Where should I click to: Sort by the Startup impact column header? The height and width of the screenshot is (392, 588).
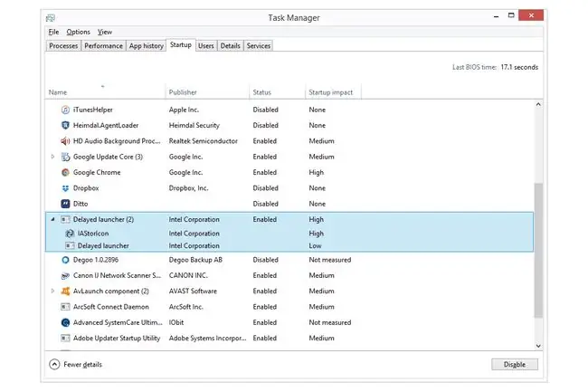tap(333, 92)
